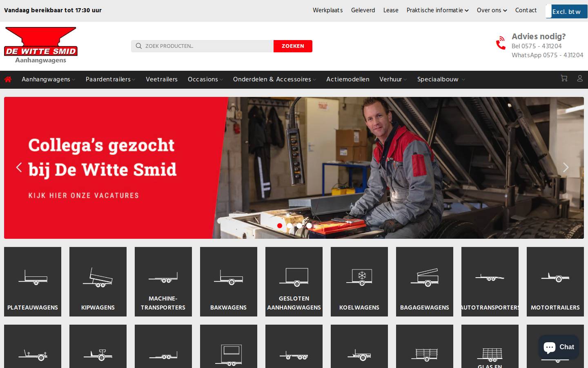Expand the Occasions menu
This screenshot has height=368, width=588.
pyautogui.click(x=205, y=79)
